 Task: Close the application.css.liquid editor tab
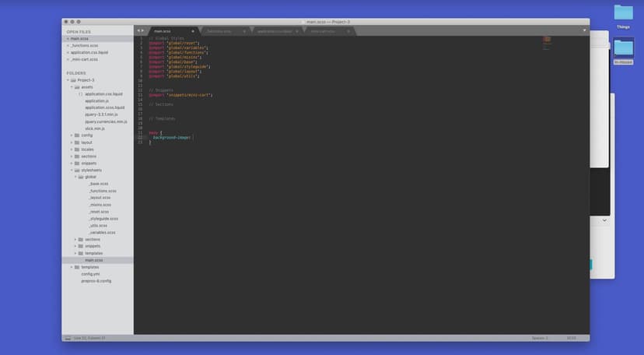point(296,31)
